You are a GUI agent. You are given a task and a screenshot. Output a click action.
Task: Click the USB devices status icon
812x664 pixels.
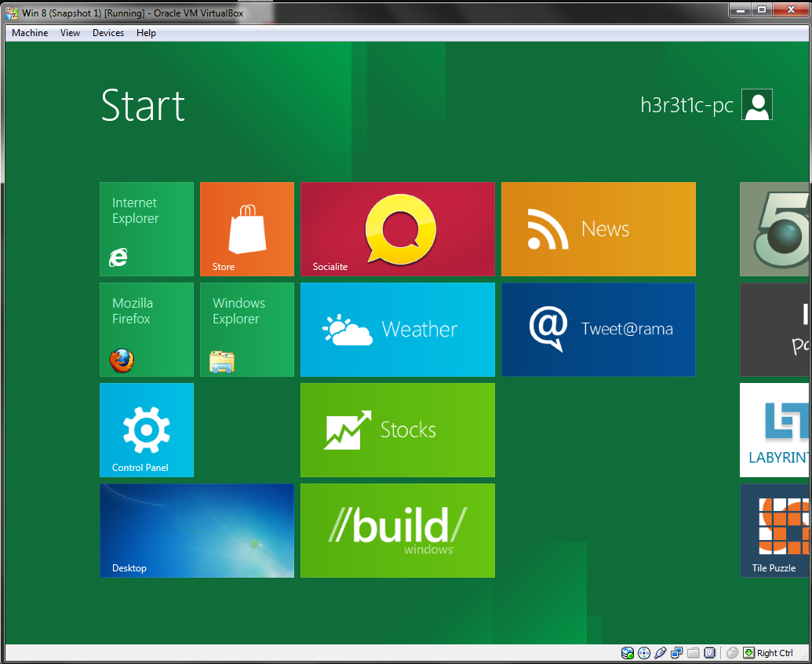point(661,653)
